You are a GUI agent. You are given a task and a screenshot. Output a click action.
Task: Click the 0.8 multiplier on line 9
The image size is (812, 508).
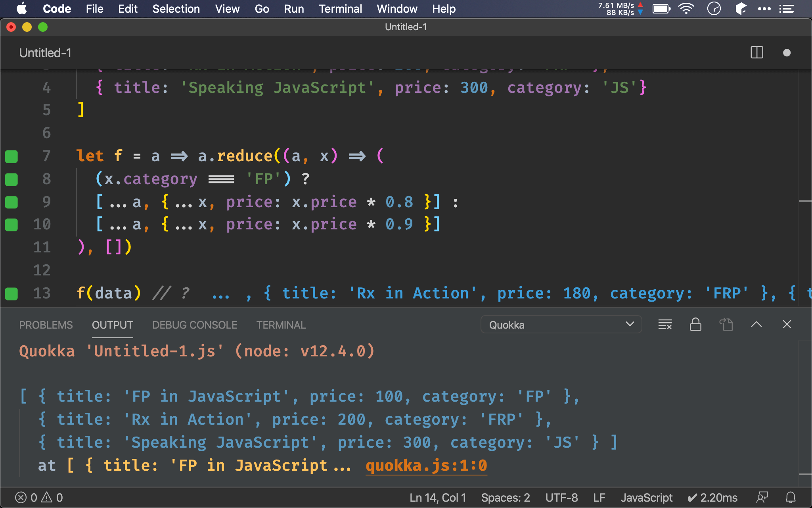(399, 202)
